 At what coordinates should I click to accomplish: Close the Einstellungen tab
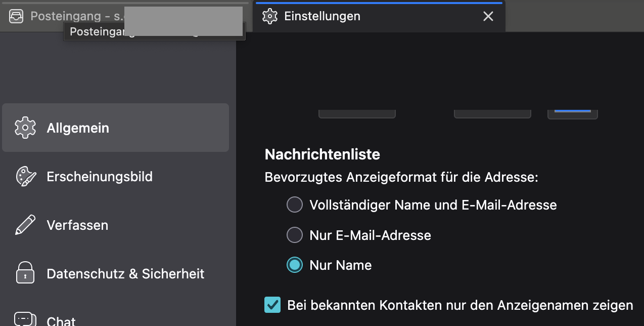point(488,16)
